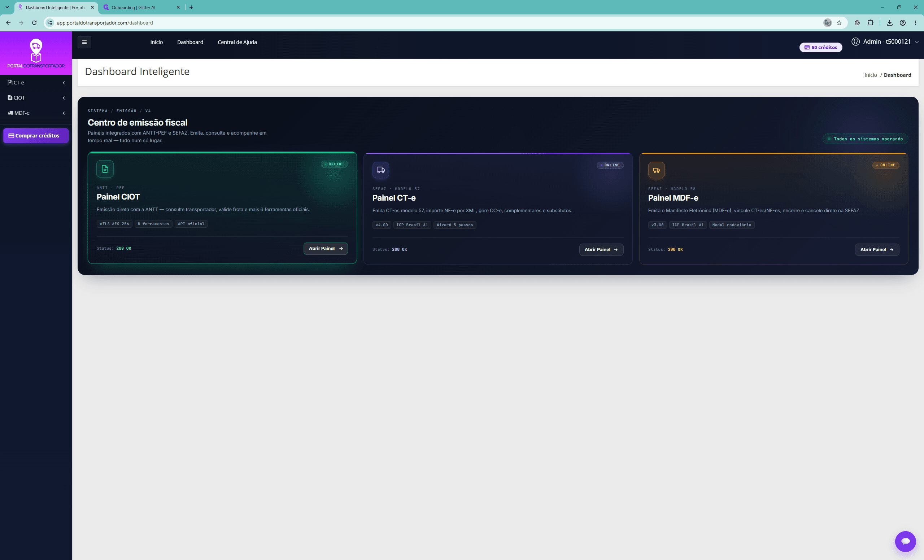Click the Admin user avatar icon
This screenshot has width=924, height=560.
point(855,41)
